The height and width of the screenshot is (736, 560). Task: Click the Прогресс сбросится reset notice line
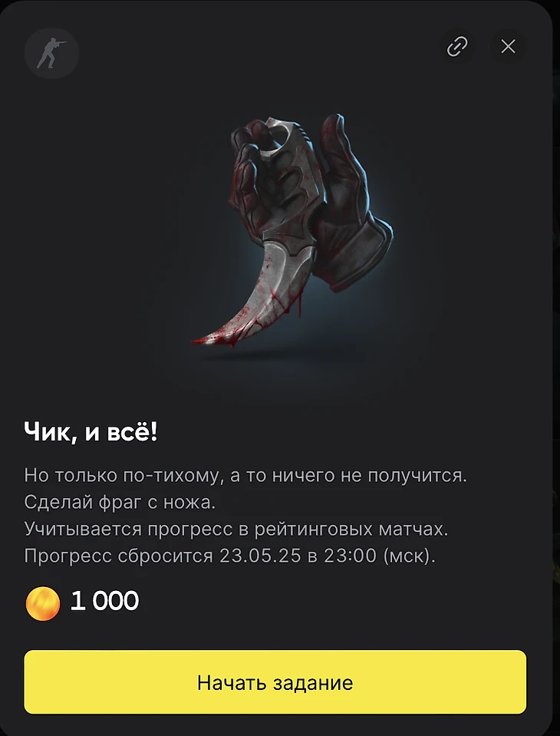(230, 556)
